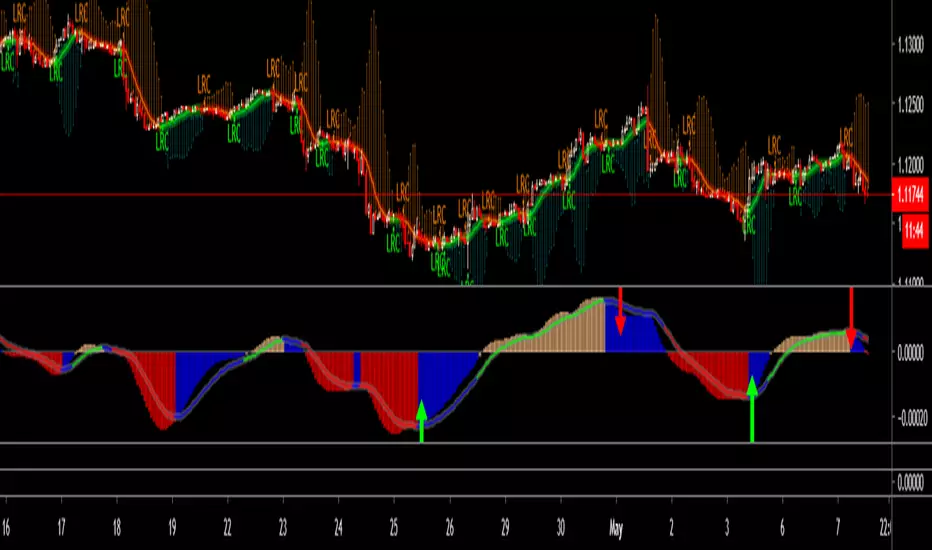Screen dimensions: 932x550
Task: Click date label 17 on time axis
Action: (61, 527)
